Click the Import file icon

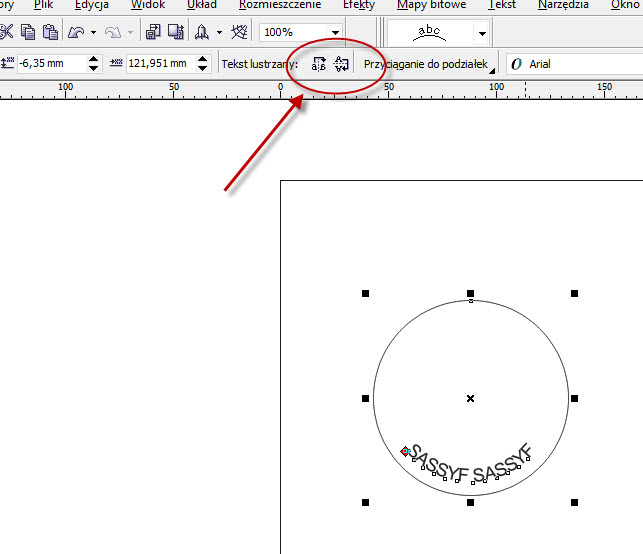[154, 32]
